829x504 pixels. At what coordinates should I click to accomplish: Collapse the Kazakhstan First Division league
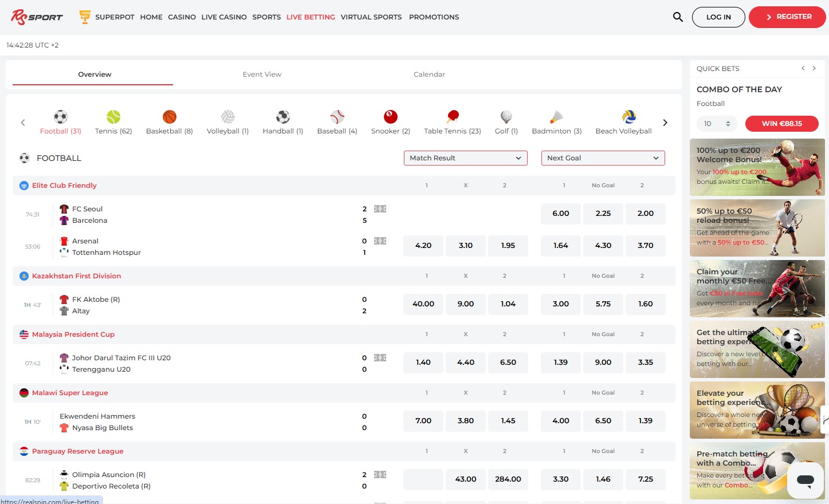point(344,276)
